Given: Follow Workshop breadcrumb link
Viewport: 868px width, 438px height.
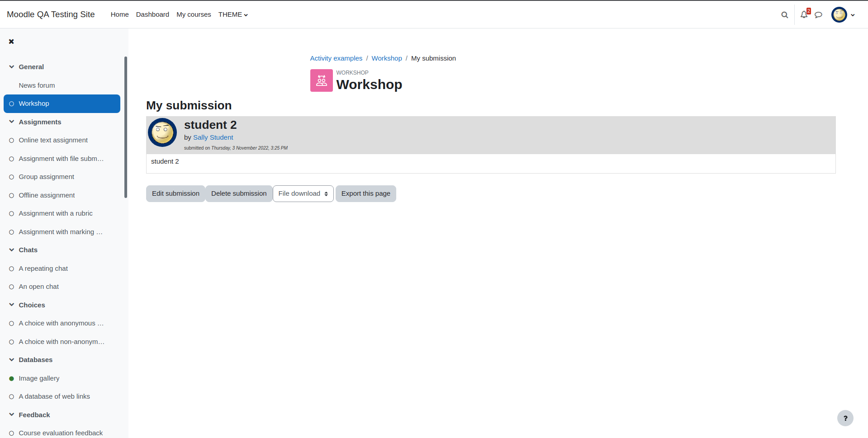Looking at the screenshot, I should (387, 58).
